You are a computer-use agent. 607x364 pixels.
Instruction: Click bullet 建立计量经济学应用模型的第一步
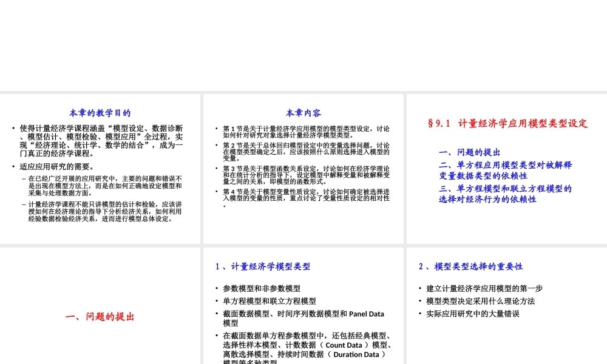(x=484, y=289)
